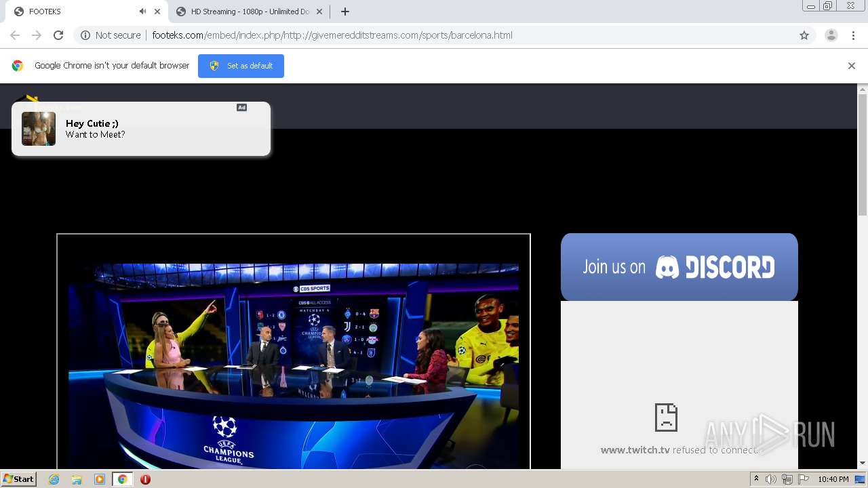
Task: Launch Internet Explorer from taskbar
Action: [54, 479]
